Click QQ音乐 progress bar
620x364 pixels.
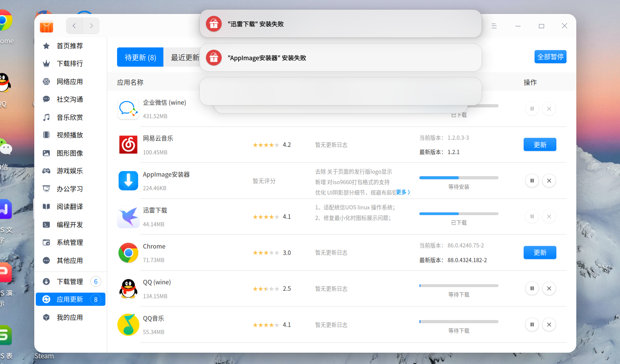[459, 321]
